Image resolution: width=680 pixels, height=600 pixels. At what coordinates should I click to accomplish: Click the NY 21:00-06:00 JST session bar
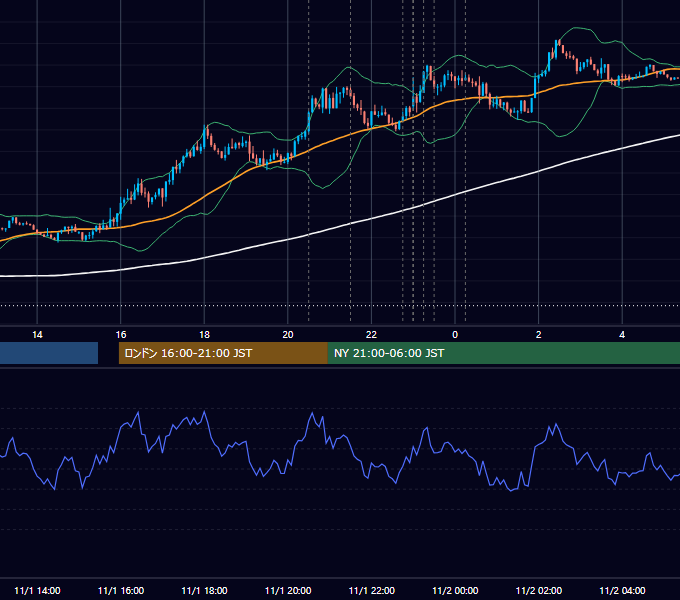(504, 353)
